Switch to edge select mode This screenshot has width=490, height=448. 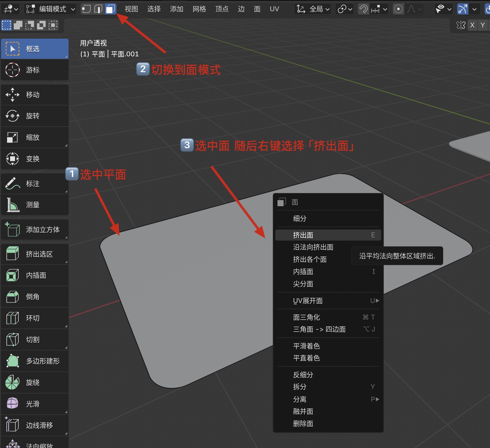point(98,9)
